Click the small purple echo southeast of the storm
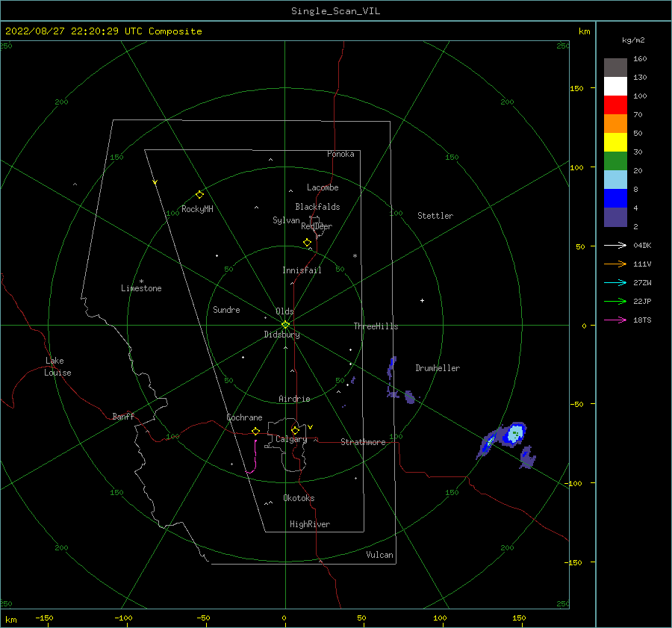 528,458
